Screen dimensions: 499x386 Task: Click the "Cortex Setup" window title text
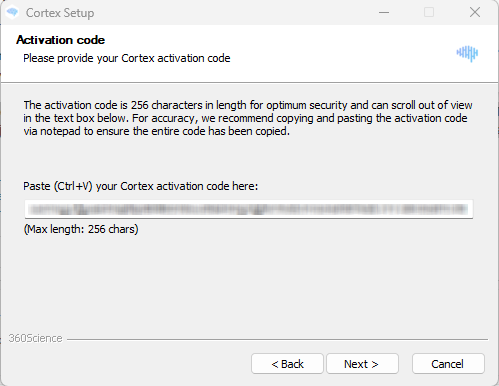click(x=60, y=13)
